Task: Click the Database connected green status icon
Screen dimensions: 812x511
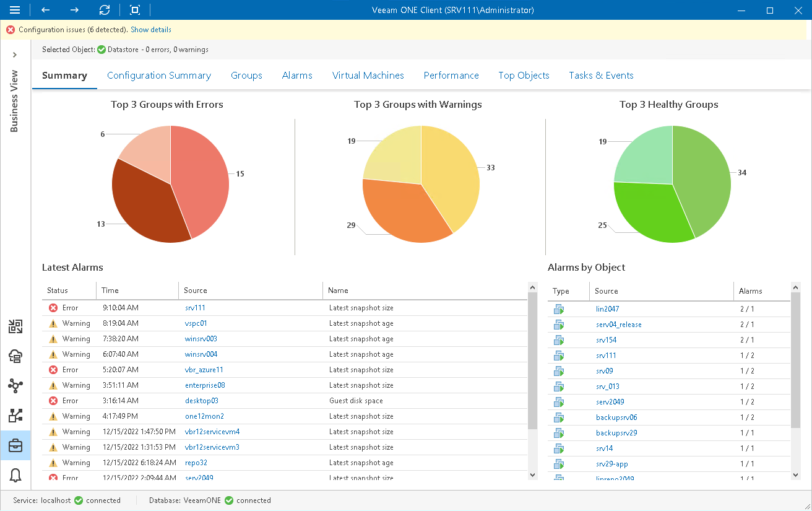Action: click(229, 500)
